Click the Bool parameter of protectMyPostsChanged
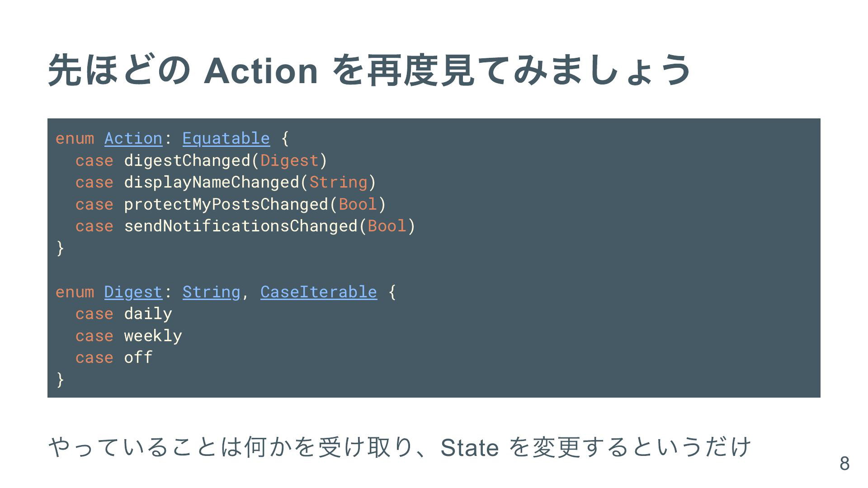 click(x=358, y=204)
